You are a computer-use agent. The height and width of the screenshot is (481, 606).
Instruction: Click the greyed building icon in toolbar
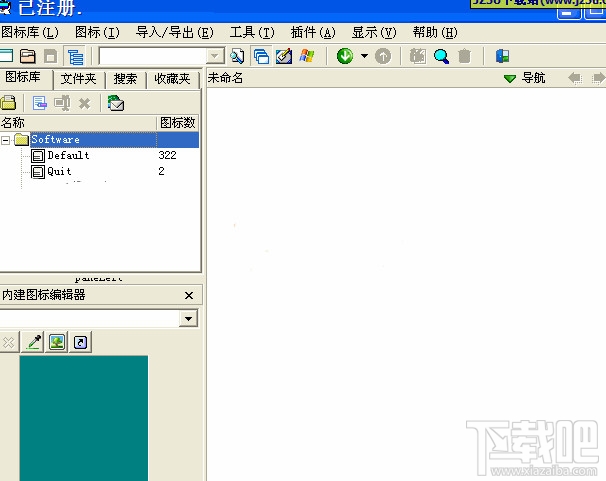418,56
